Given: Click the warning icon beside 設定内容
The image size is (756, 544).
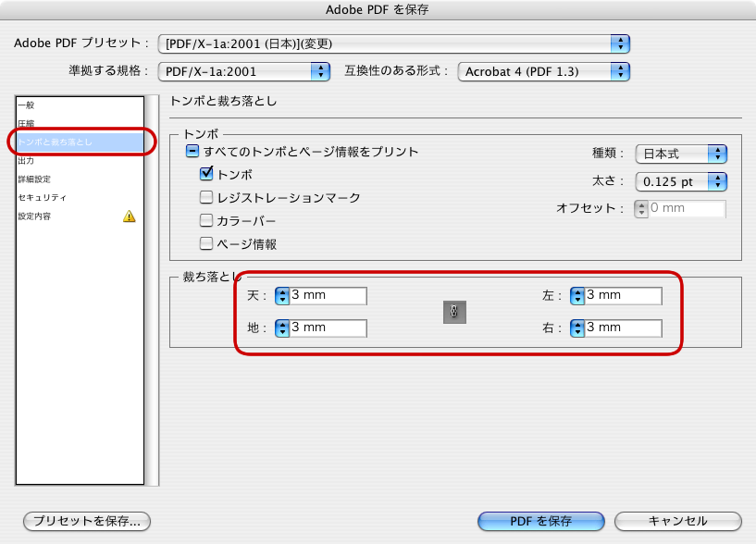Looking at the screenshot, I should pos(130,216).
